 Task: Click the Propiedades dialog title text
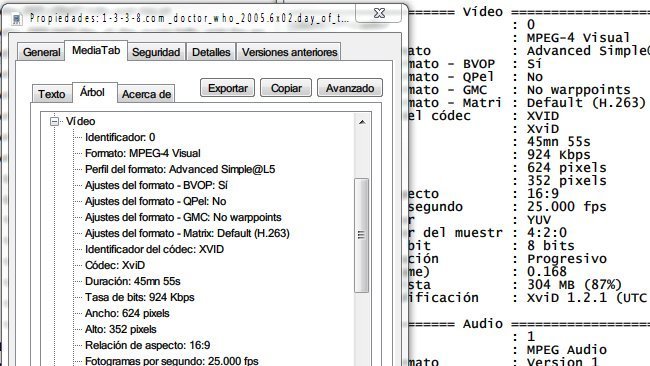189,19
